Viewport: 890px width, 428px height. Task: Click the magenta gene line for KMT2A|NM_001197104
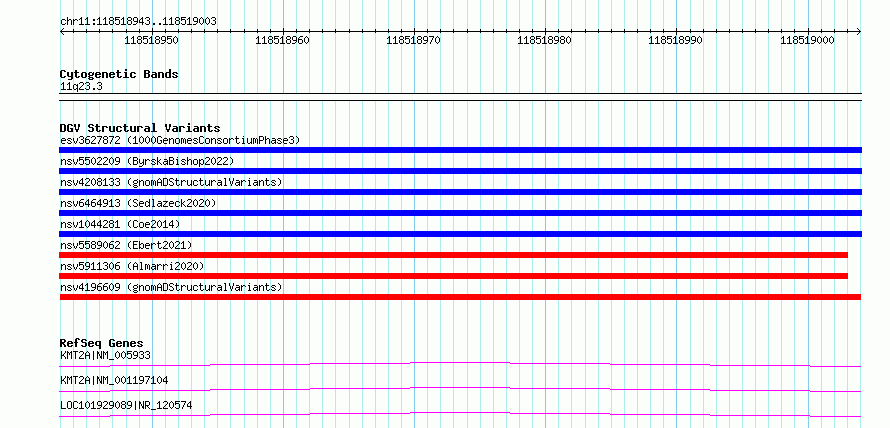[x=460, y=389]
